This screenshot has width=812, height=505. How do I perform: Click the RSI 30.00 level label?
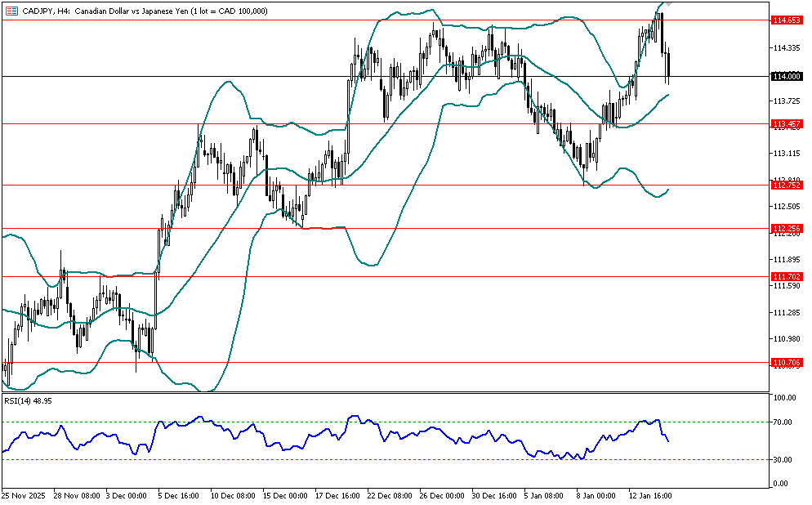[x=783, y=460]
